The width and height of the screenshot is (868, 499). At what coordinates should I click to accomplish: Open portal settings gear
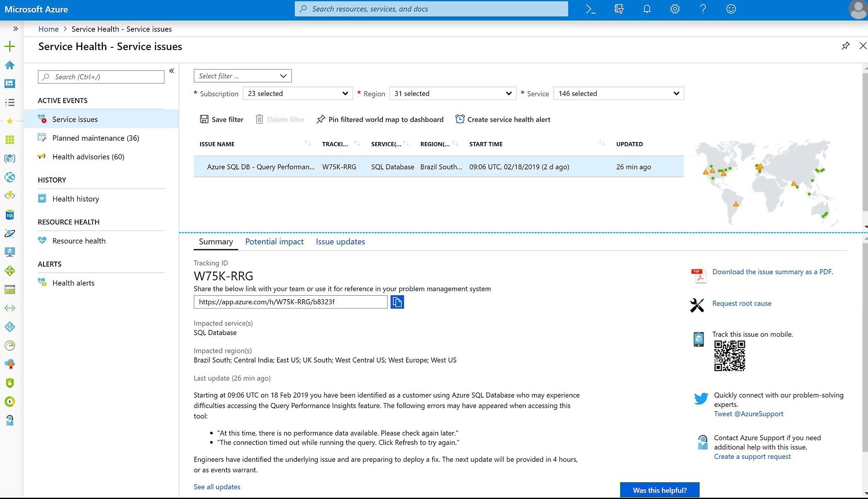click(675, 9)
